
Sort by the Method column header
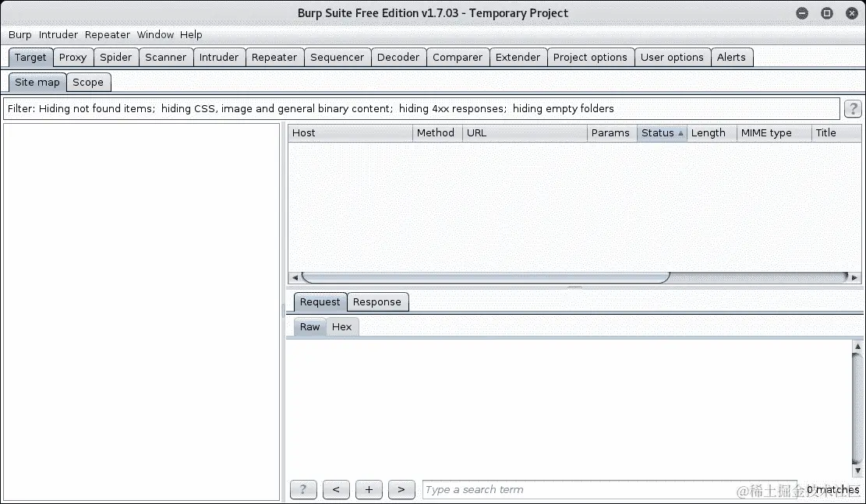pos(437,133)
